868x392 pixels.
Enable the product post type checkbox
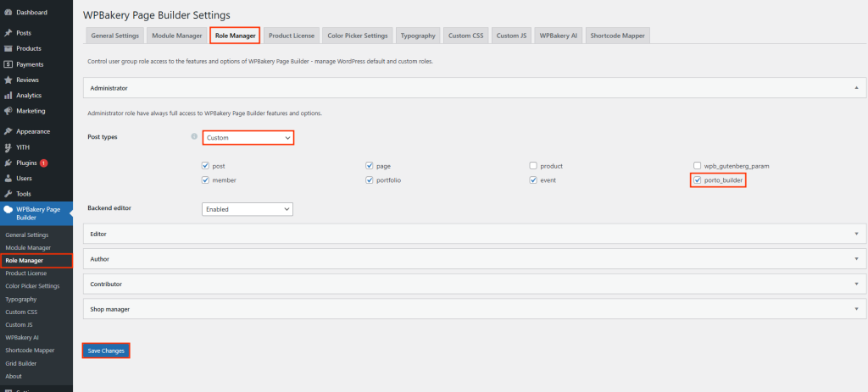point(533,166)
